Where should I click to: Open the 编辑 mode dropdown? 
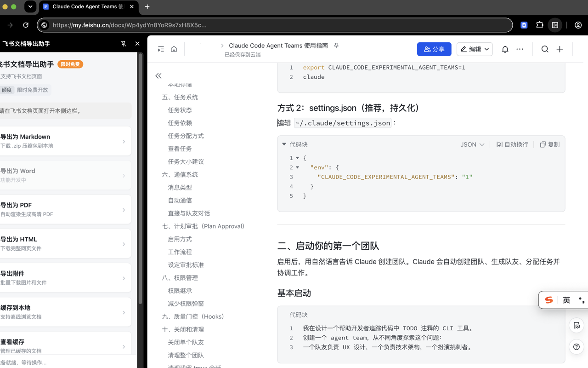coord(475,49)
